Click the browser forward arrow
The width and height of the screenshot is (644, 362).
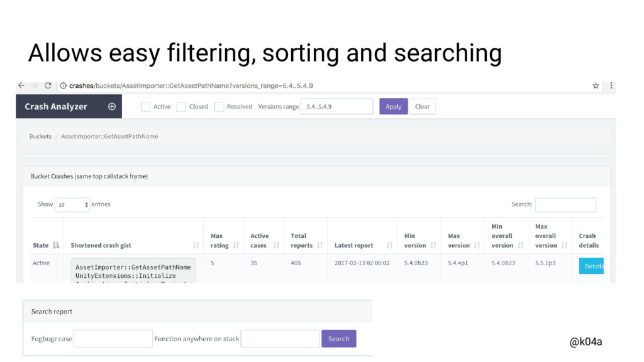click(35, 85)
